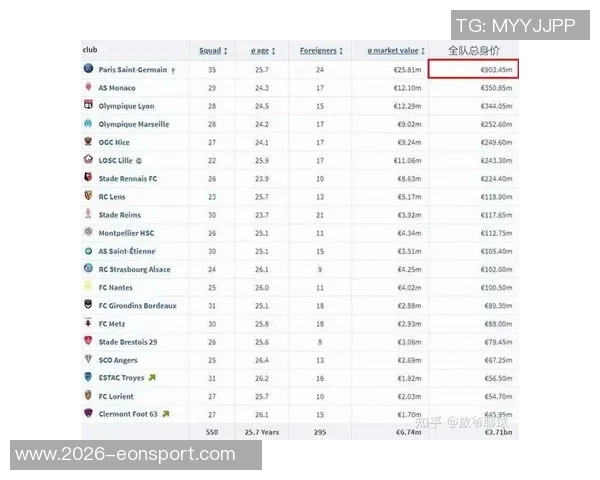
Task: Click the Paris Saint-Germain club crest
Action: click(89, 70)
